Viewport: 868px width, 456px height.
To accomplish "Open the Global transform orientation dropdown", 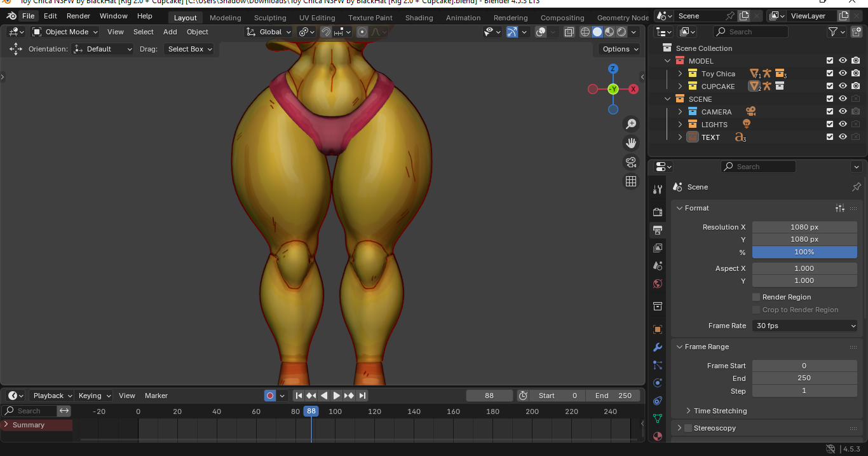I will (x=269, y=32).
